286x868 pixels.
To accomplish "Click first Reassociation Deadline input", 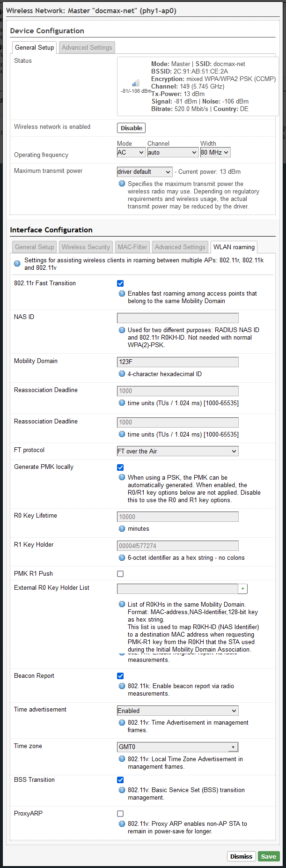I will 178,391.
